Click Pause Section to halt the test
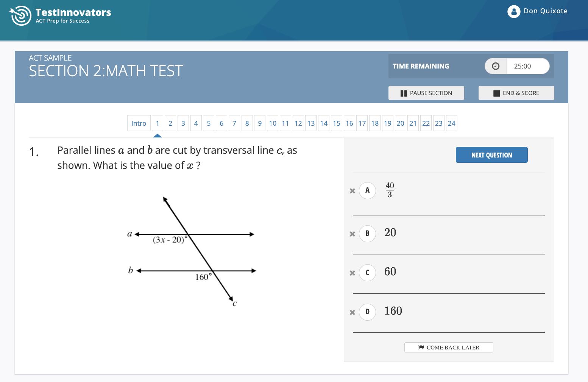Image resolution: width=588 pixels, height=382 pixels. 426,93
